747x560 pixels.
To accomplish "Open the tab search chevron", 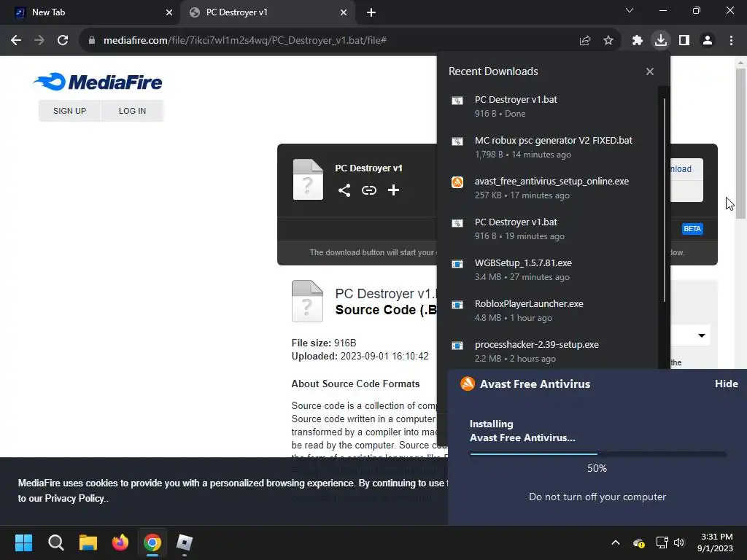I will coord(630,10).
